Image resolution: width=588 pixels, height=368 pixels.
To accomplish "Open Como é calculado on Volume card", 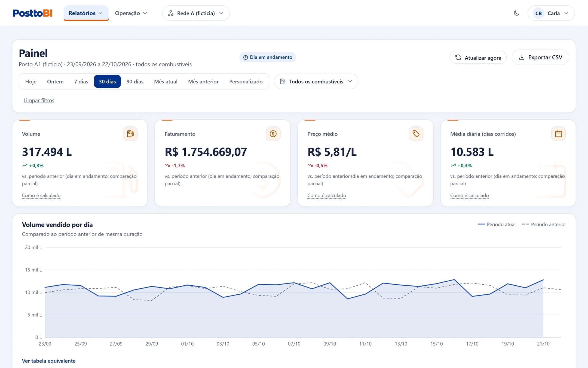I will click(x=41, y=195).
